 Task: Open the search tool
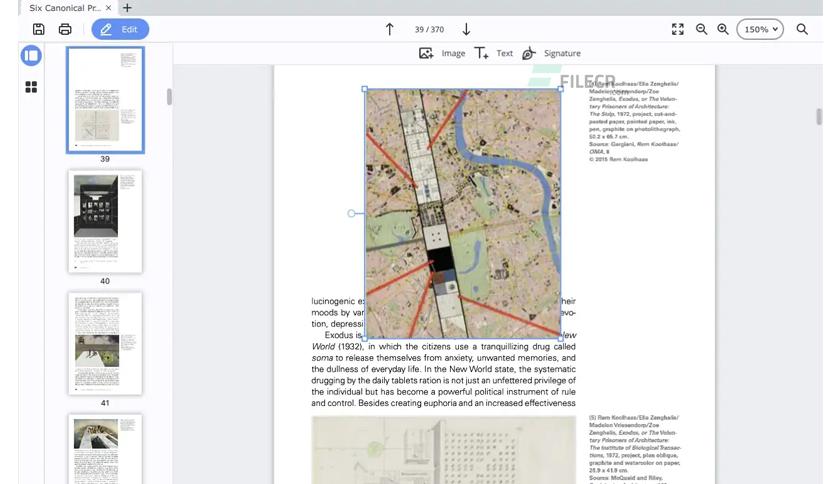(802, 29)
